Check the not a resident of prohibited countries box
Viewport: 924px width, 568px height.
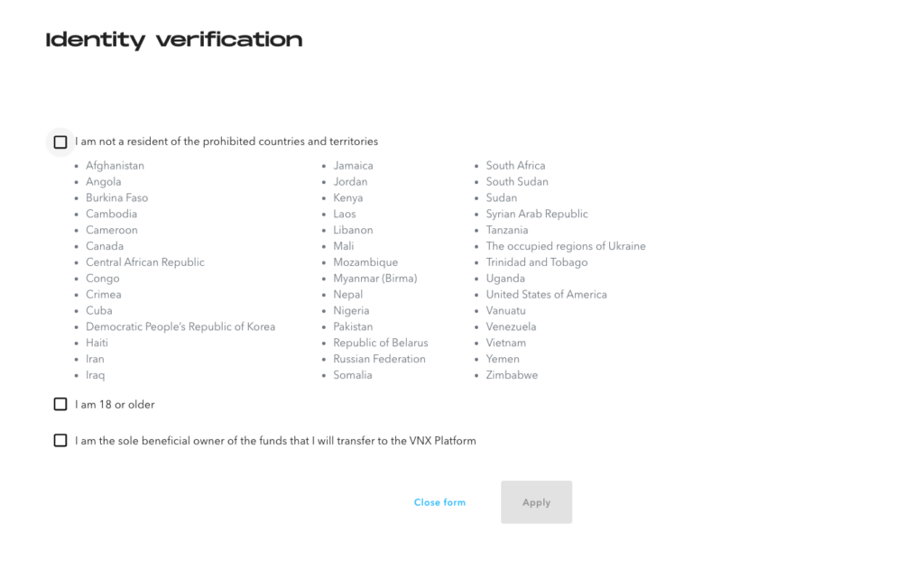tap(60, 142)
